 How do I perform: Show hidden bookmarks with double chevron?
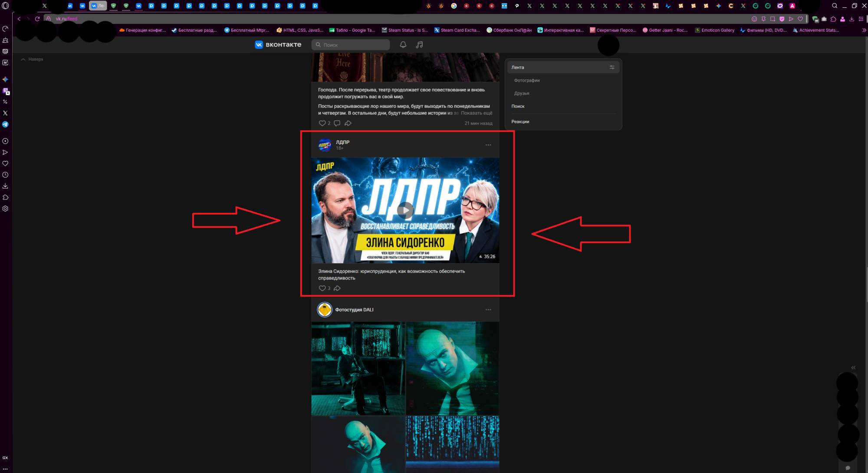coord(864,30)
